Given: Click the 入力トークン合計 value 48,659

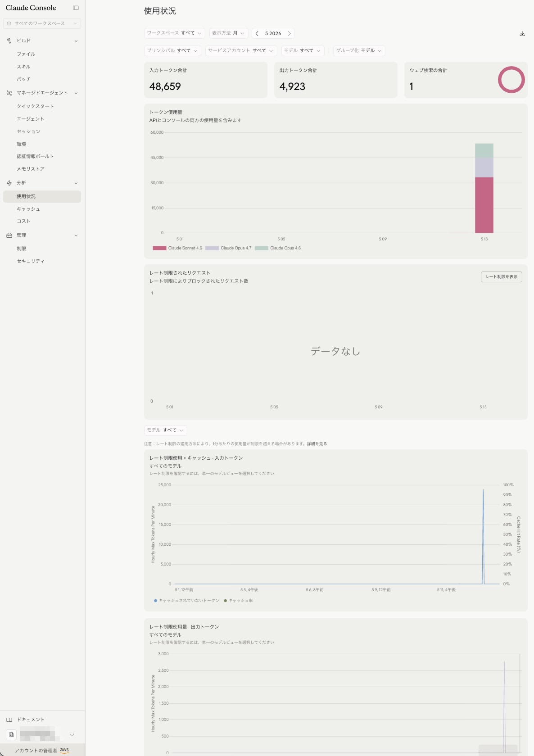Looking at the screenshot, I should pyautogui.click(x=165, y=86).
